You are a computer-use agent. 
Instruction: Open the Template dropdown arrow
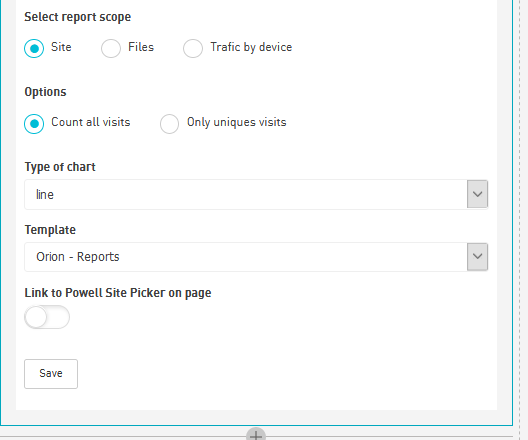pos(477,257)
